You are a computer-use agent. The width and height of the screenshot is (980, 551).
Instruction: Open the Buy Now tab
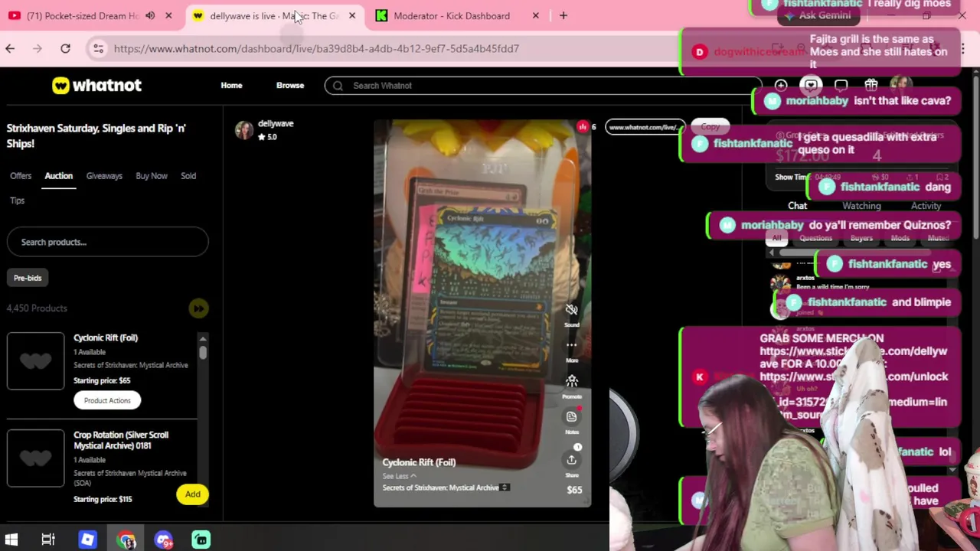[x=152, y=175]
